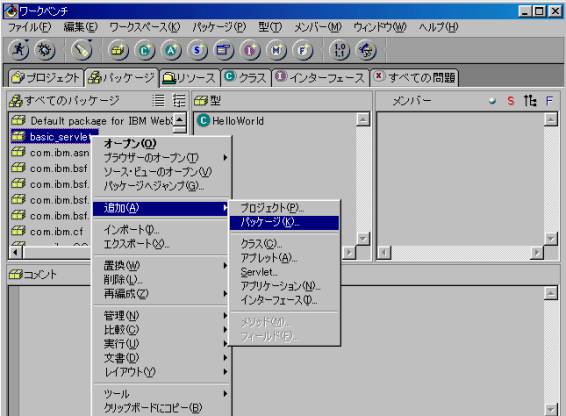Image resolution: width=566 pixels, height=416 pixels.
Task: Open the ヘルプ(H) menu
Action: [438, 27]
